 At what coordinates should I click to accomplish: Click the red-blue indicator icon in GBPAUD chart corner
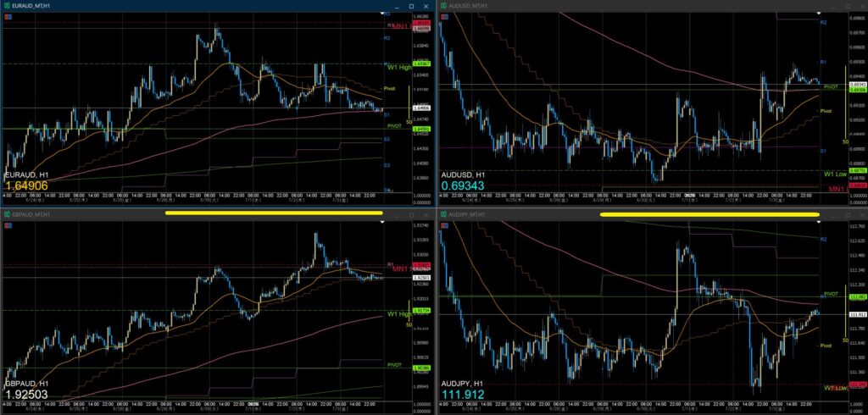coord(8,225)
